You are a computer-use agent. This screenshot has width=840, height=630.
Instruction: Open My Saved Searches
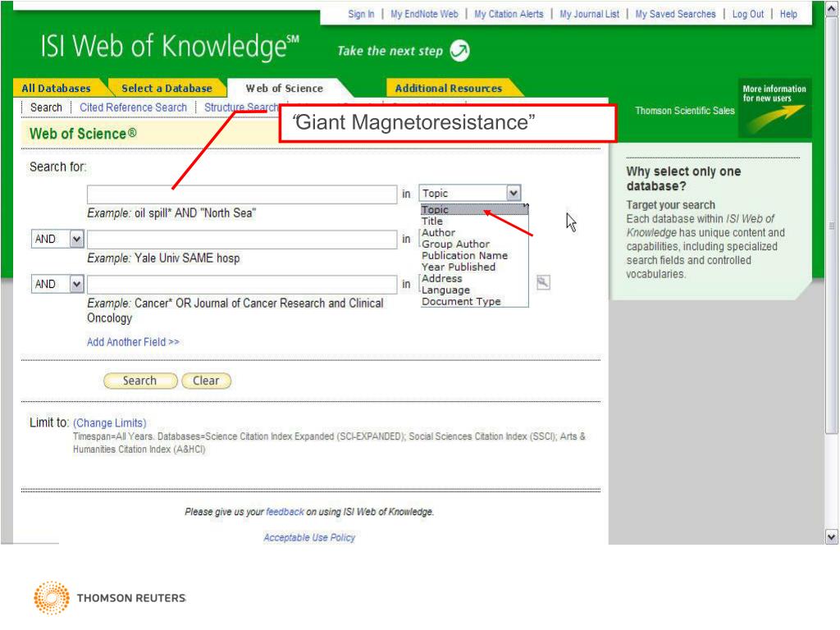pos(676,14)
